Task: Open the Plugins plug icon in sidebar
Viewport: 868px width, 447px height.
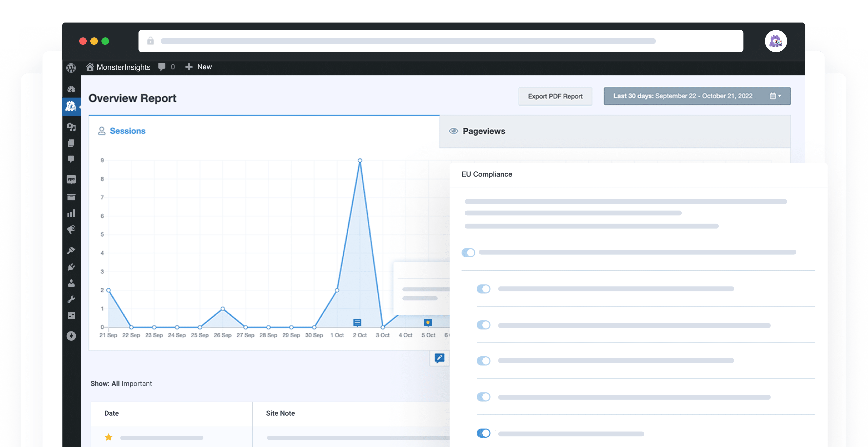Action: click(x=71, y=267)
